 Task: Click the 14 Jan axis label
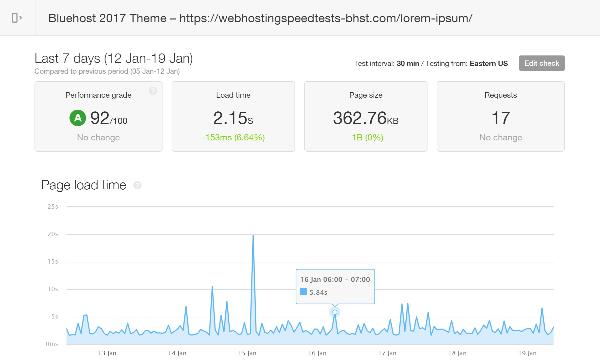click(177, 353)
